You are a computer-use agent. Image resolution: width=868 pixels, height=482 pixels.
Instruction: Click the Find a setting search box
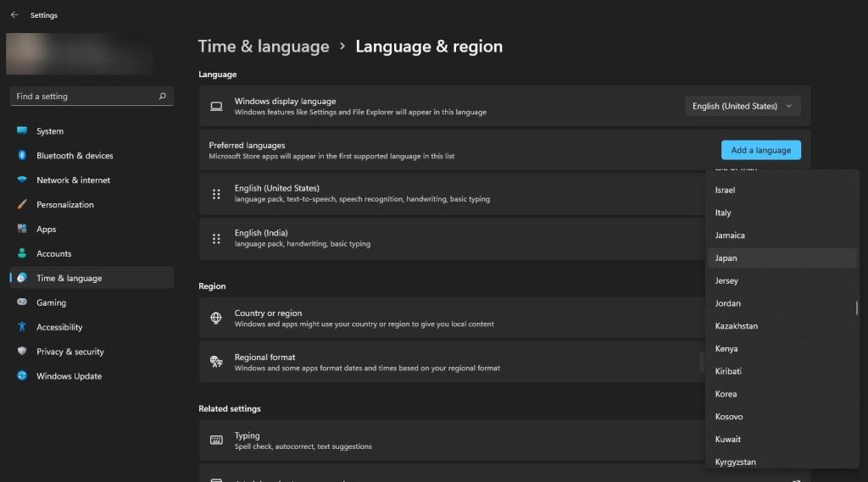(x=85, y=97)
